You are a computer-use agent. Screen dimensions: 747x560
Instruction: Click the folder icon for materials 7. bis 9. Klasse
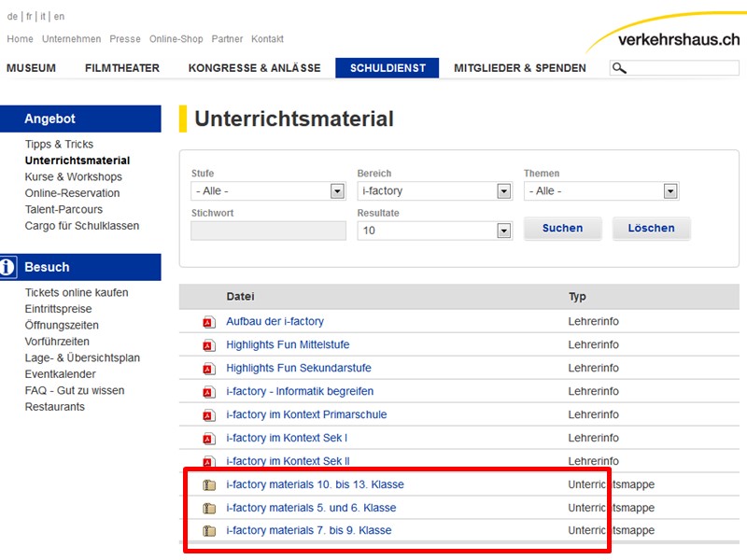pyautogui.click(x=209, y=531)
